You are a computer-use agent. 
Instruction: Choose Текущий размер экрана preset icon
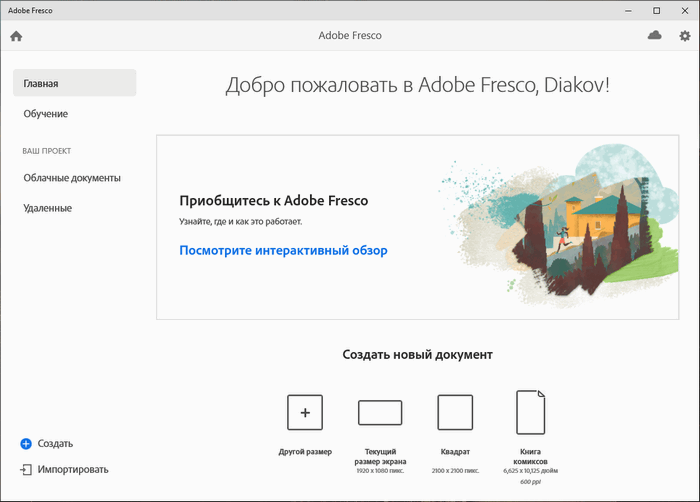coord(380,412)
